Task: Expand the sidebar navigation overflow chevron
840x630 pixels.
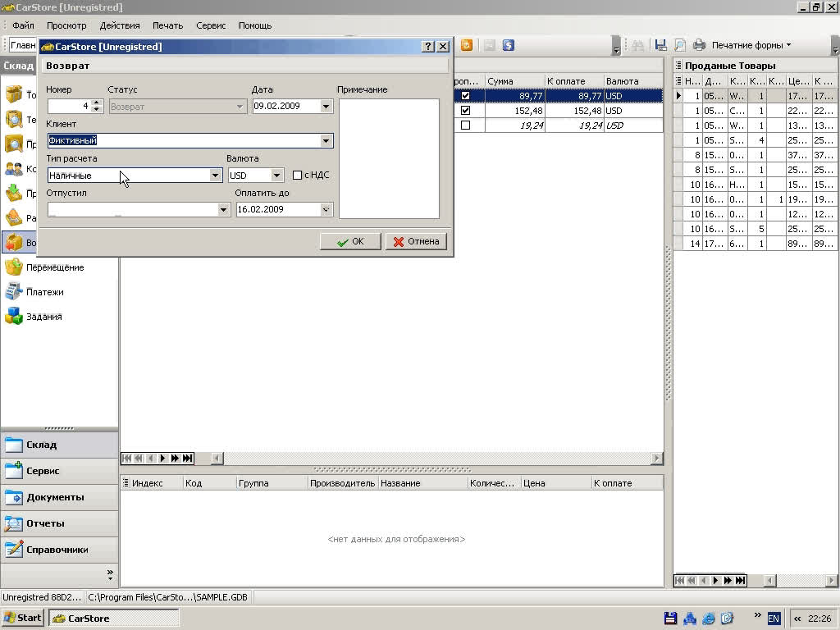Action: [x=110, y=575]
